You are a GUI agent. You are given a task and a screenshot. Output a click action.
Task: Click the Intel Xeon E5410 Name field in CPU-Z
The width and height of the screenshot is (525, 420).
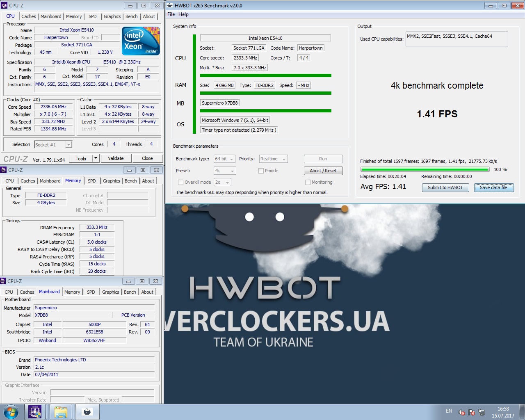pos(77,30)
